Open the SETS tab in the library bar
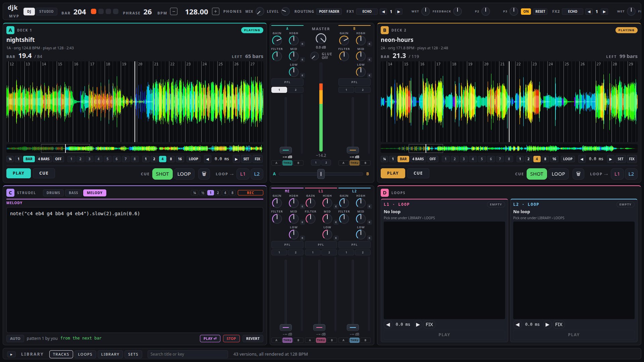Screen dimensions: 644x362 coord(133,354)
